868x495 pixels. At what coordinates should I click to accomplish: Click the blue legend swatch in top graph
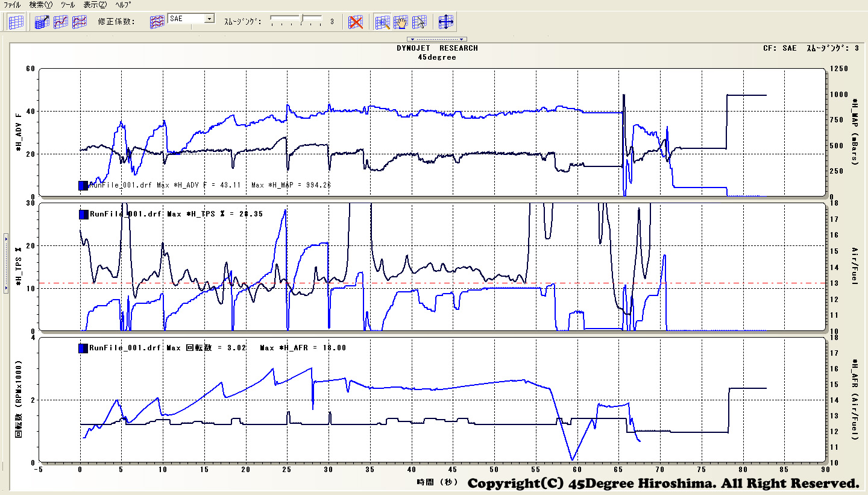[83, 186]
